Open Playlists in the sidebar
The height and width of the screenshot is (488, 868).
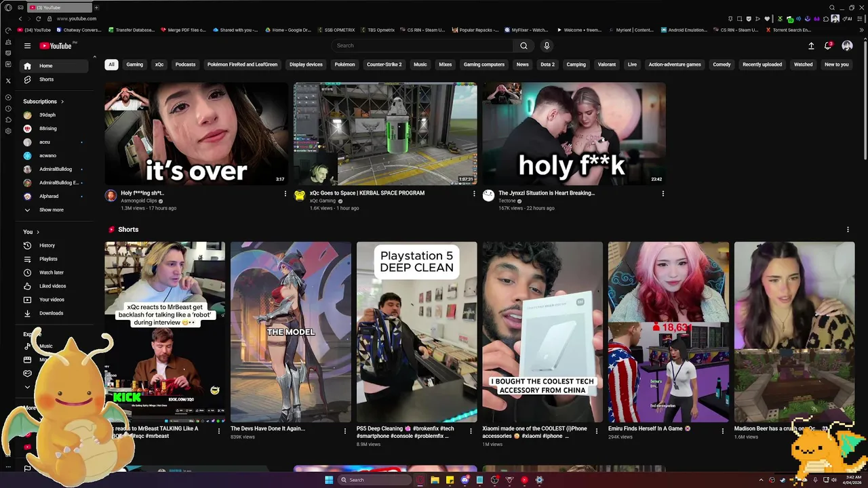(54, 259)
